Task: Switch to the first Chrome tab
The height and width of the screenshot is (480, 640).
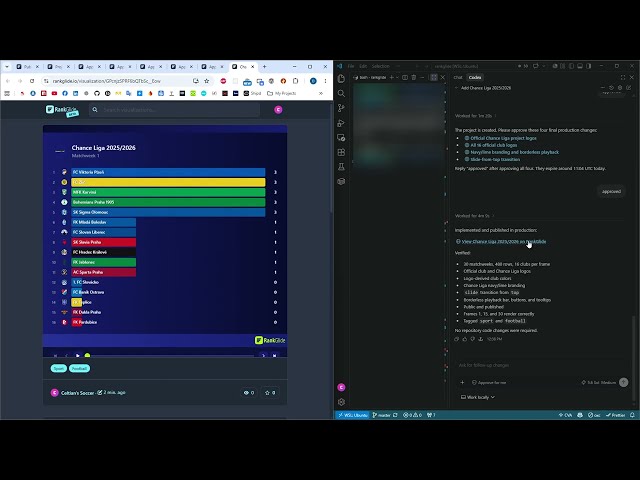Action: 27,67
